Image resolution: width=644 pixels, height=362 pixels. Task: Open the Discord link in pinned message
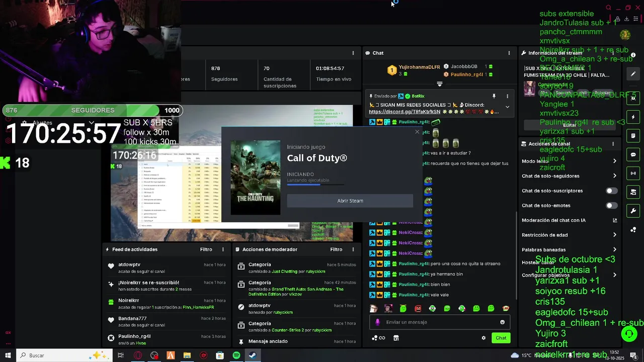(x=405, y=112)
